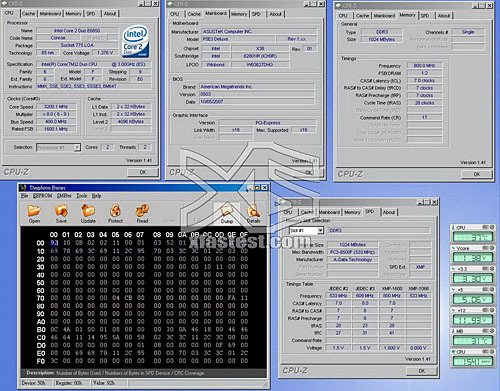Click the Dump toolbar icon
The height and width of the screenshot is (391, 500).
coord(227,214)
